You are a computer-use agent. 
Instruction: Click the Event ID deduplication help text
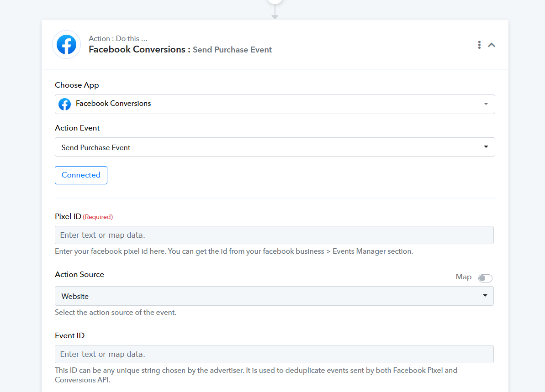(x=256, y=375)
